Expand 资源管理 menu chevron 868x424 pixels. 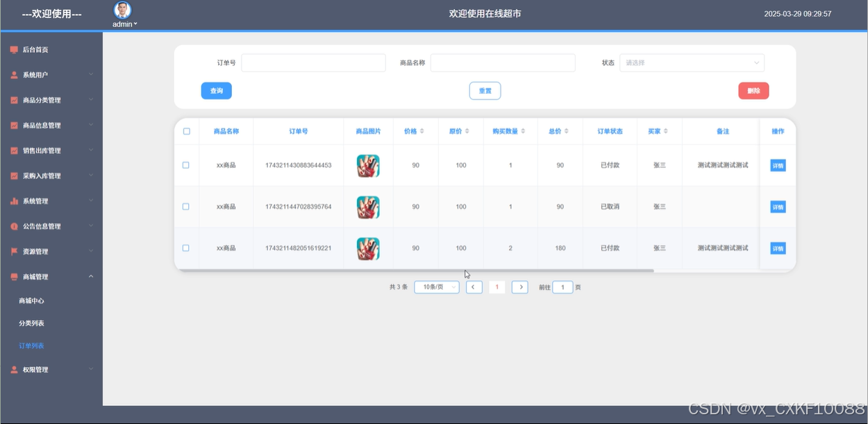91,251
